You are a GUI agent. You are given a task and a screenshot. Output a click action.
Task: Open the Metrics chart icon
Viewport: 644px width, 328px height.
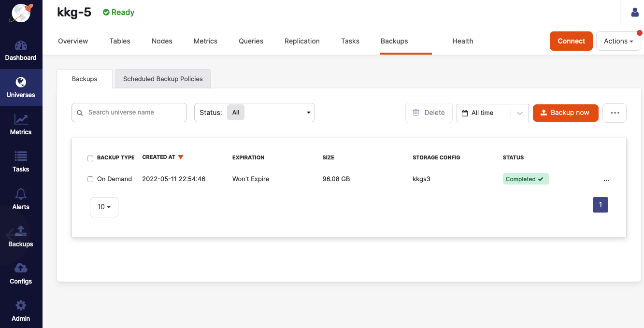(21, 119)
